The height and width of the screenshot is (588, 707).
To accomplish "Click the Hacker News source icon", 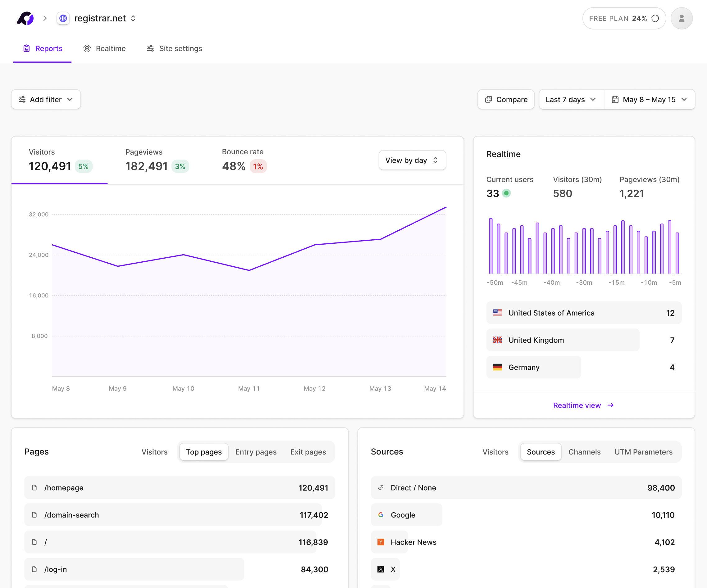I will pyautogui.click(x=381, y=542).
